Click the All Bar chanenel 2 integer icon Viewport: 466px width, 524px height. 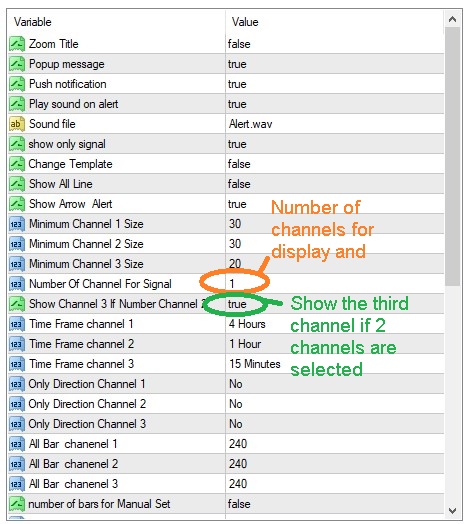(x=17, y=464)
